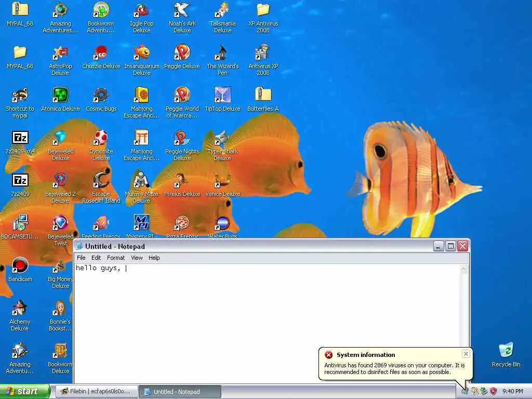Launch Atomica Deluxe from the desktop
The height and width of the screenshot is (399, 532).
[x=60, y=100]
